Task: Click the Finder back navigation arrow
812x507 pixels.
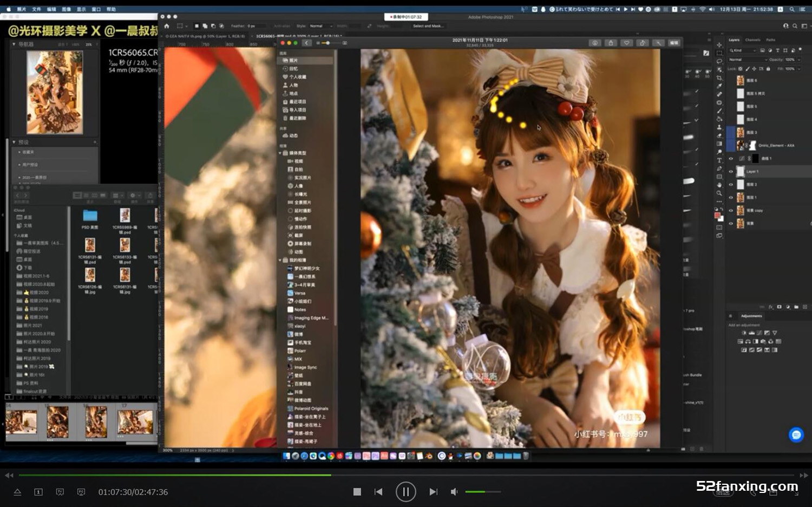Action: pyautogui.click(x=17, y=196)
